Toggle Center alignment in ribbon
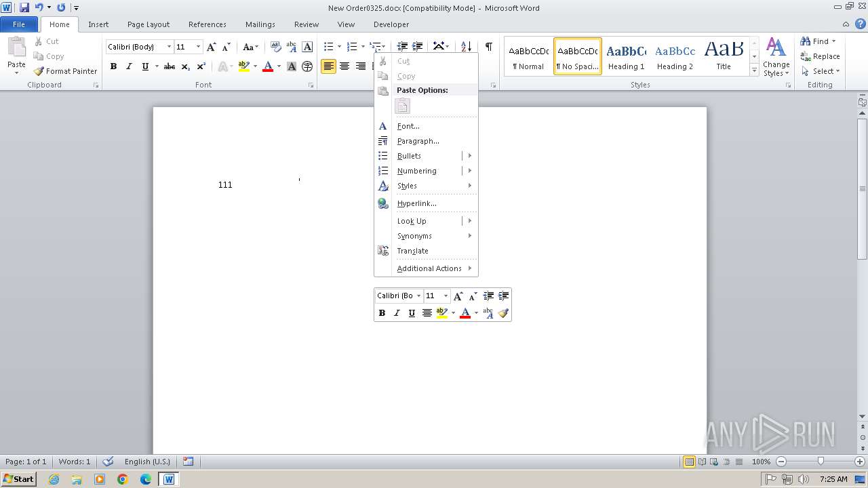 (x=344, y=66)
